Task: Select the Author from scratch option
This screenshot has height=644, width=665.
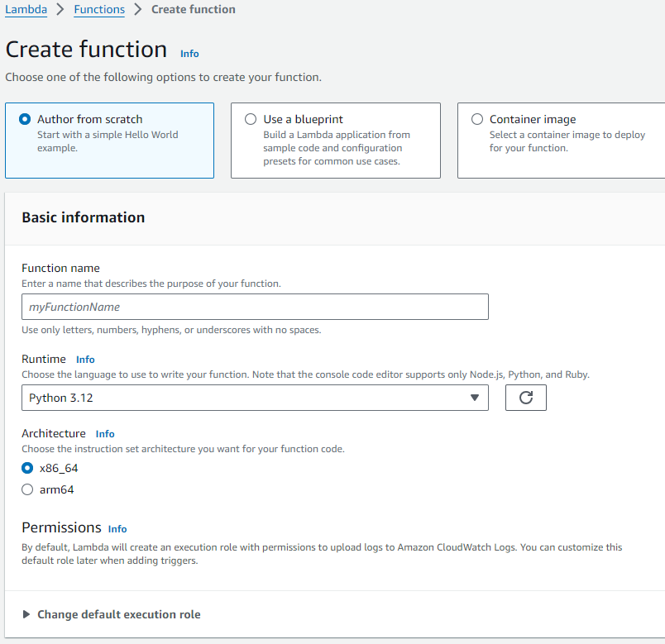Action: 25,119
